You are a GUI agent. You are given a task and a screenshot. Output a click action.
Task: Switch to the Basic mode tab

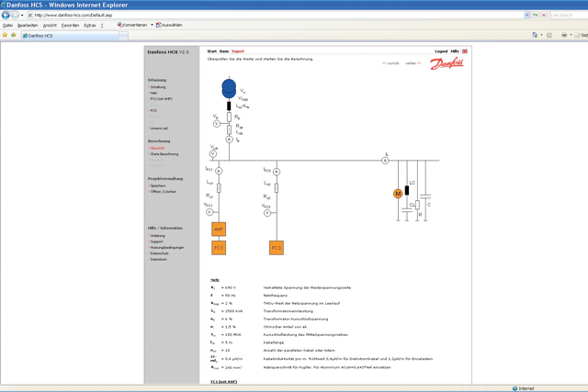tap(224, 51)
